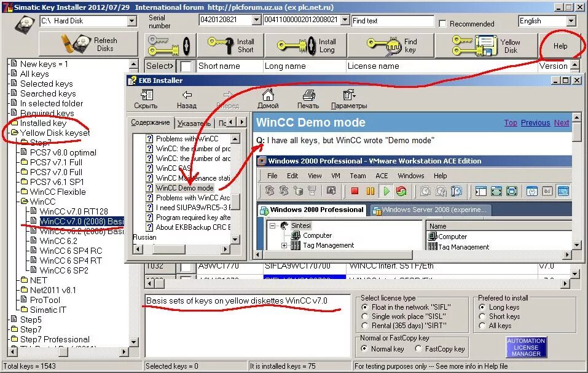
Task: Click help contents tab scroll right arrow
Action: click(242, 122)
